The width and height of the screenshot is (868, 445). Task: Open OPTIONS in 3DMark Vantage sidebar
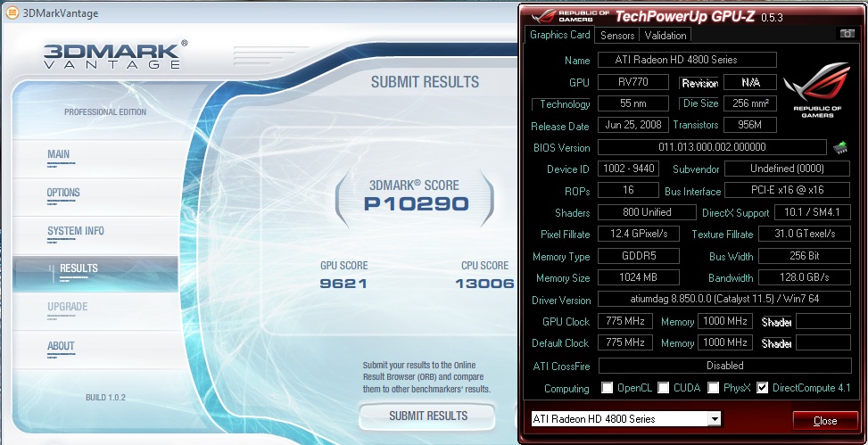[x=63, y=193]
